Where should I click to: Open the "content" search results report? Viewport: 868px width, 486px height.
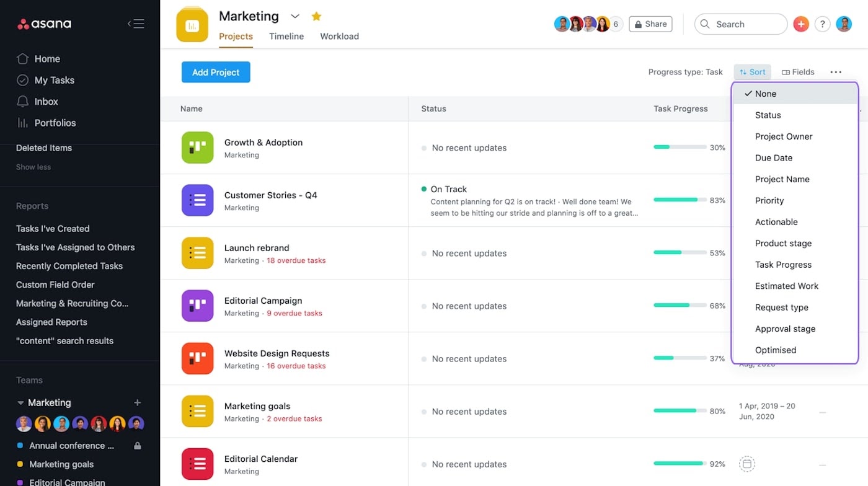point(64,340)
